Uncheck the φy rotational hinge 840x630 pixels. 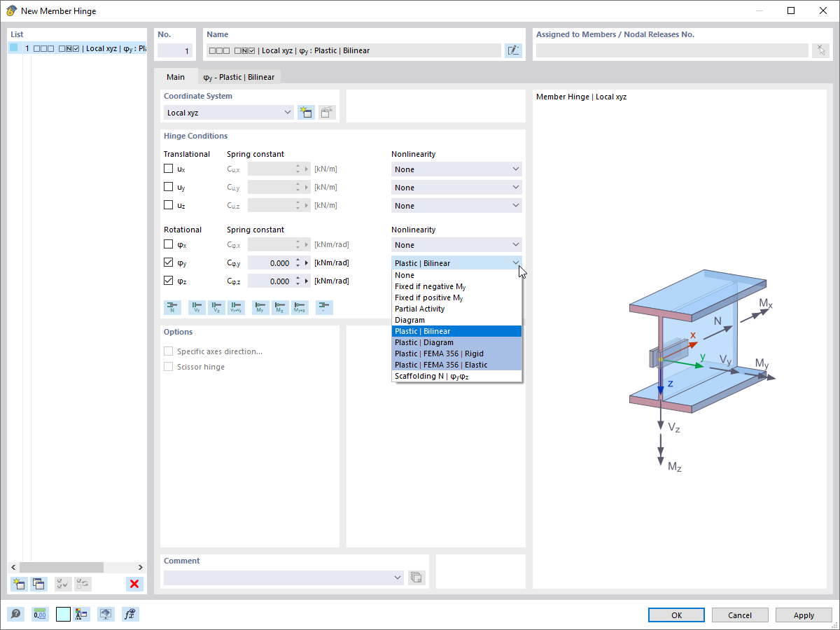[168, 262]
